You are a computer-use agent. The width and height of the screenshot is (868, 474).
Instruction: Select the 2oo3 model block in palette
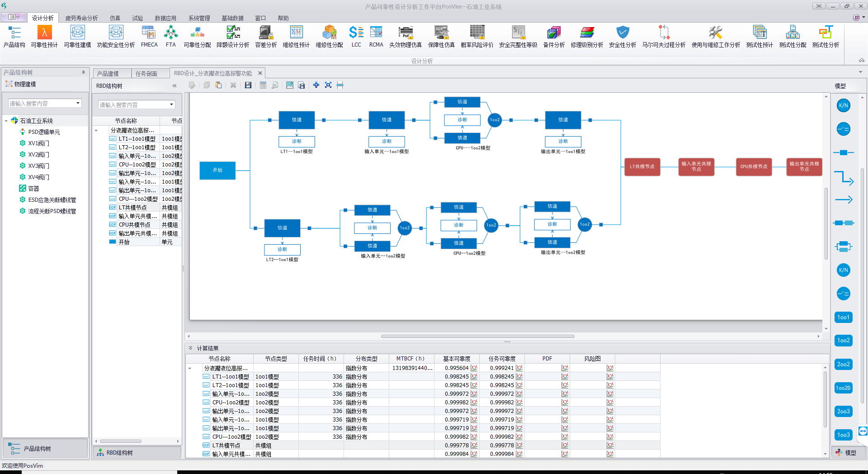pos(844,411)
